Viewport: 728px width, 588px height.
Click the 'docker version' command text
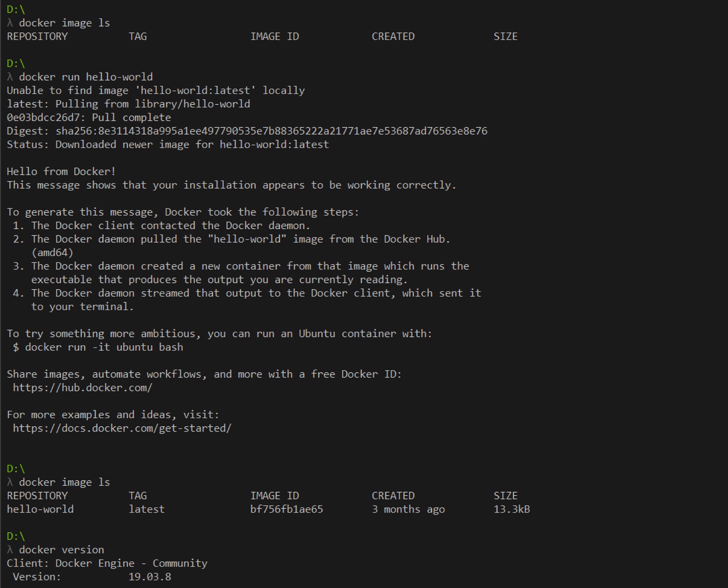[61, 550]
